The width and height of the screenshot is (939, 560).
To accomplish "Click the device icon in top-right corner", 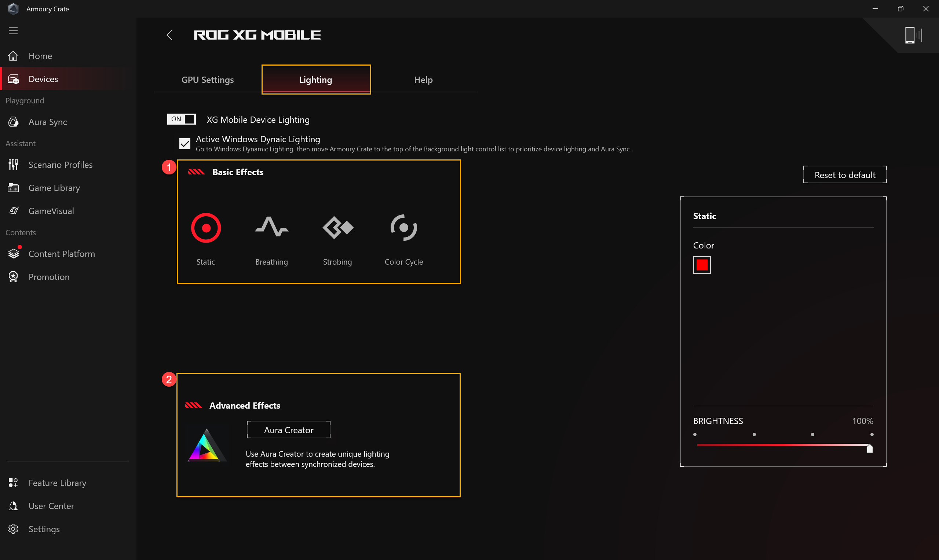I will [913, 35].
